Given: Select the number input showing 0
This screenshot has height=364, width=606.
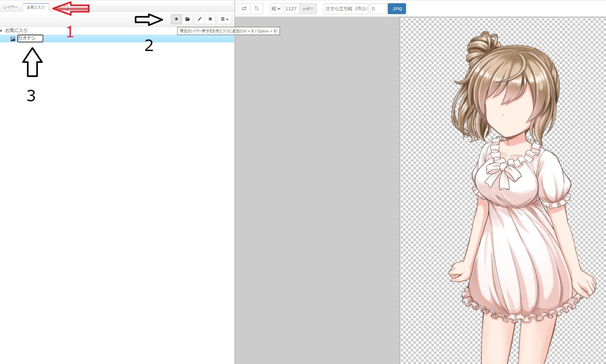Looking at the screenshot, I should (378, 8).
